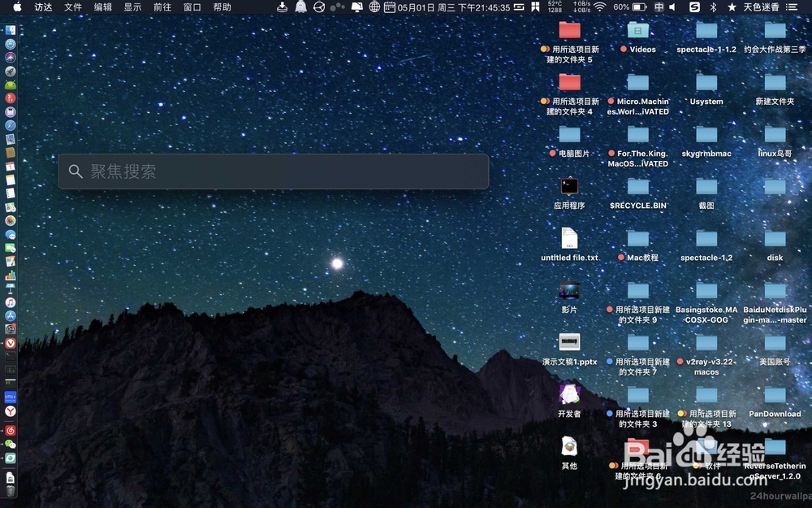Open Terminal in the Dock
Image resolution: width=812 pixels, height=508 pixels.
tap(11, 357)
